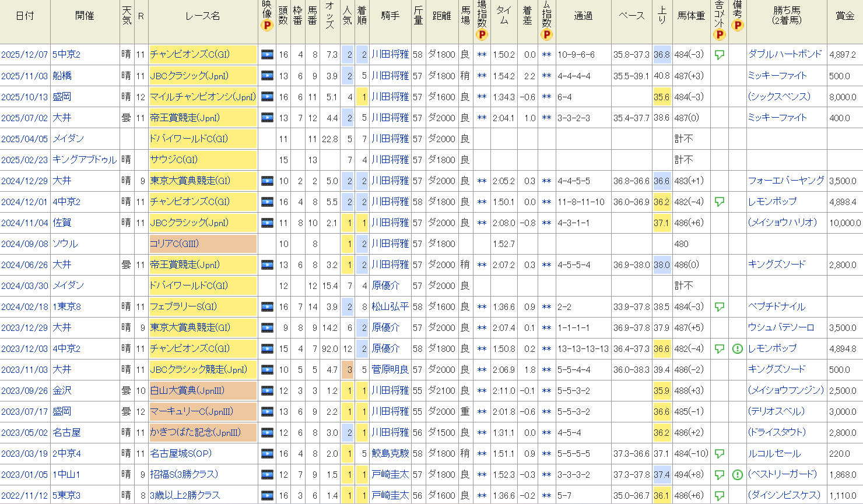Click the green remark icon in the 2023/12/03 row
Screen dimensions: 863x504
[738, 348]
